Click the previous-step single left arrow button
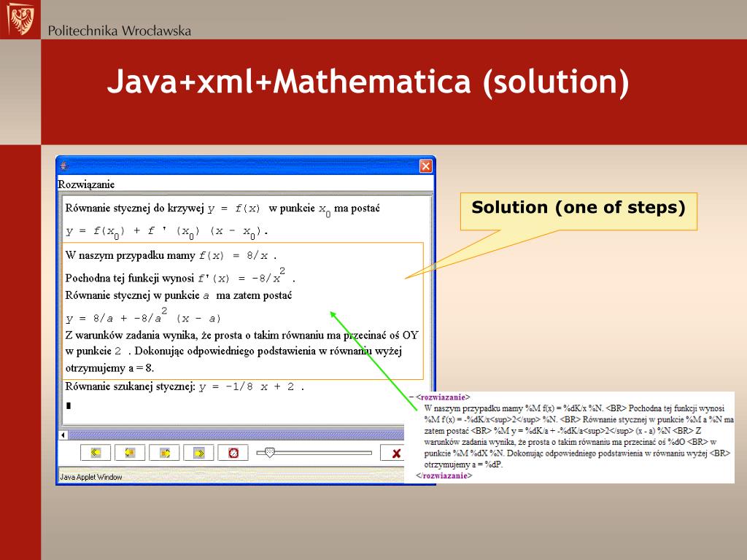The height and width of the screenshot is (560, 747). [x=130, y=453]
